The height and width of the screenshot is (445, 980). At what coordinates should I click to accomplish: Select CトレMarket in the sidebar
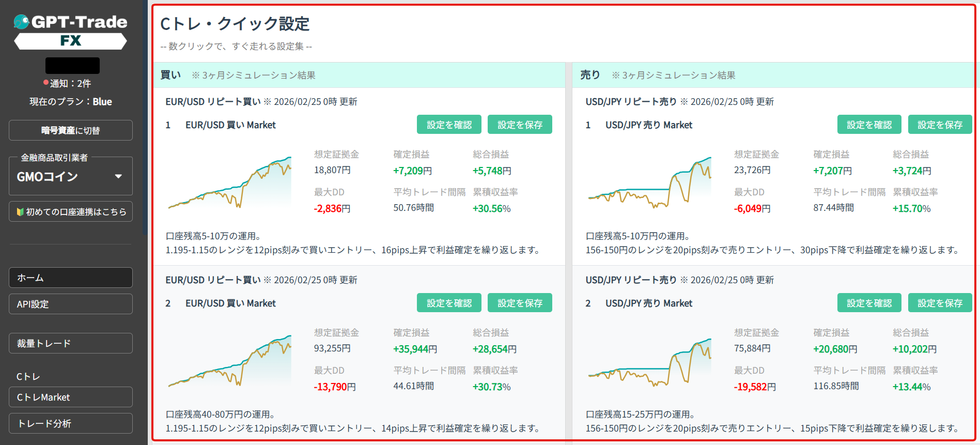[71, 397]
